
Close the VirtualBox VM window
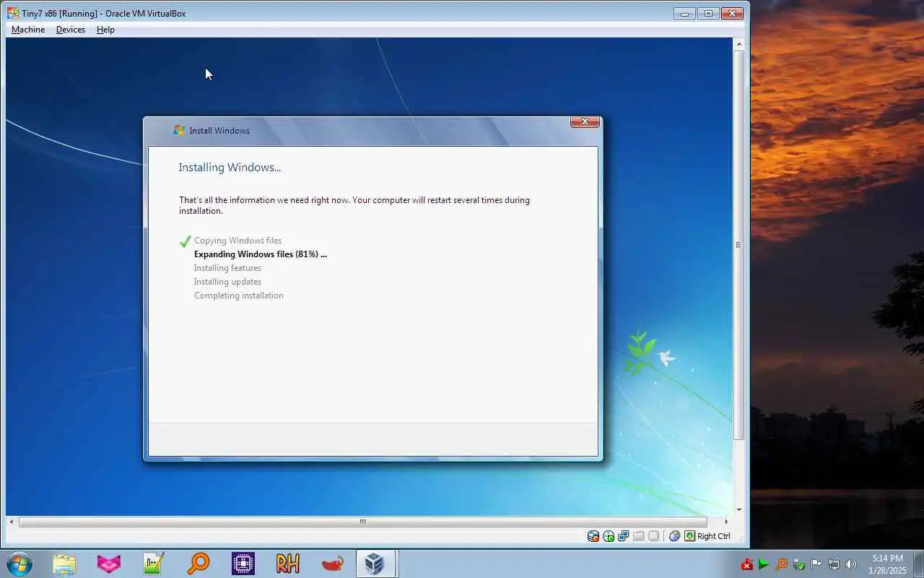[732, 13]
